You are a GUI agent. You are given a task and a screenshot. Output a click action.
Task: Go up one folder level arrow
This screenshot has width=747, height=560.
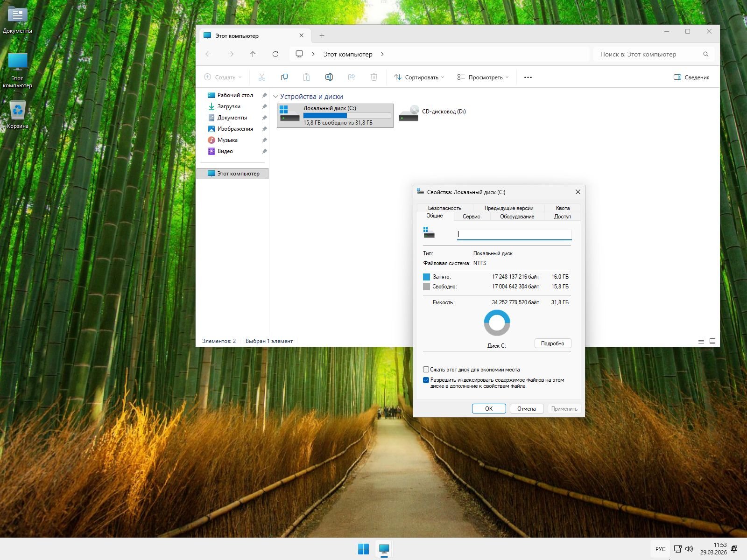tap(253, 54)
